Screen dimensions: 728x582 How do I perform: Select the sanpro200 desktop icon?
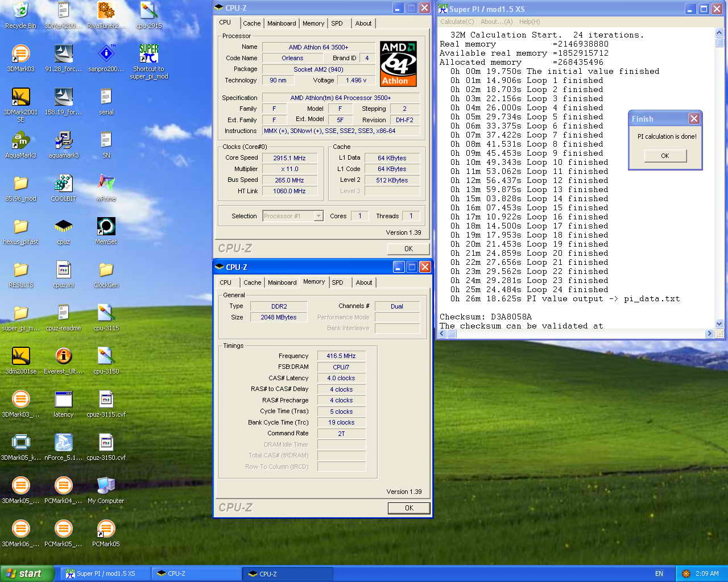106,59
